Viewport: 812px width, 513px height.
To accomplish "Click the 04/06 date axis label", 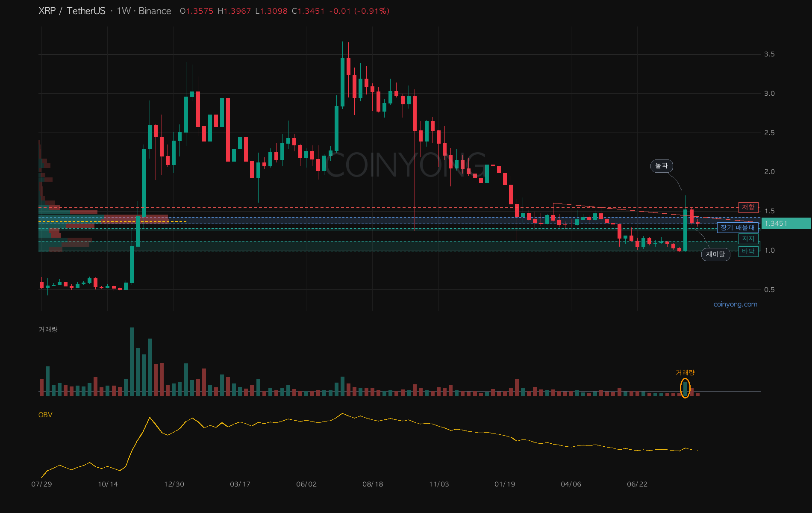I will click(571, 484).
